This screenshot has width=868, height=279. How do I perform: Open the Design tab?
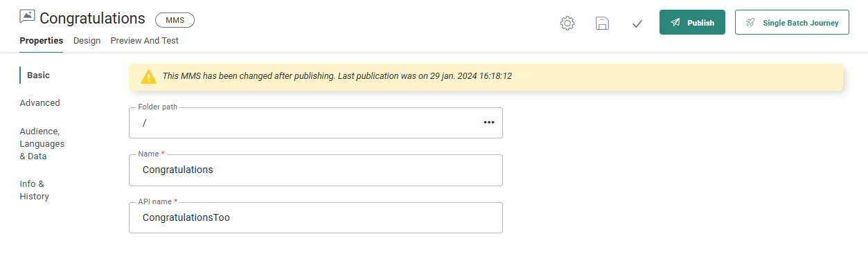(x=87, y=41)
